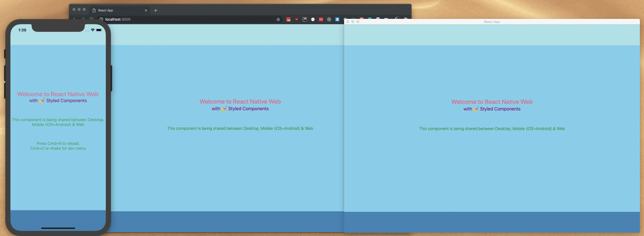Open the red RE extension icon
This screenshot has height=236, width=644.
tap(288, 20)
